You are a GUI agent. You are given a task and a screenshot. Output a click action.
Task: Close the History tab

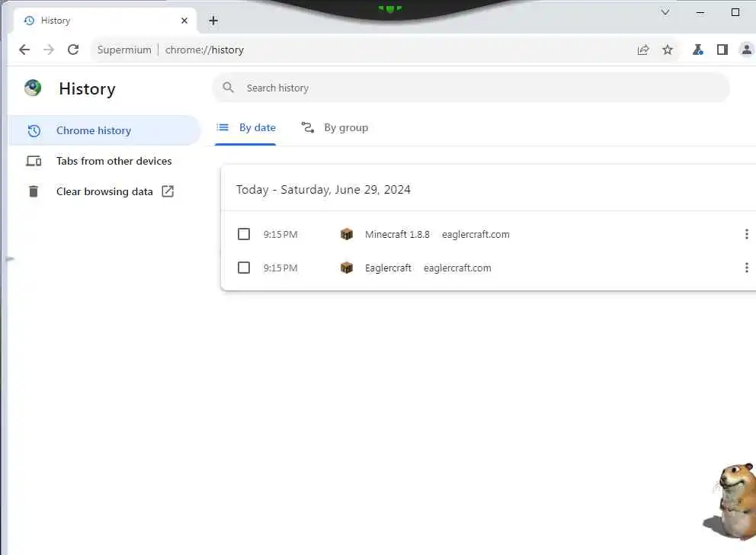pyautogui.click(x=184, y=21)
